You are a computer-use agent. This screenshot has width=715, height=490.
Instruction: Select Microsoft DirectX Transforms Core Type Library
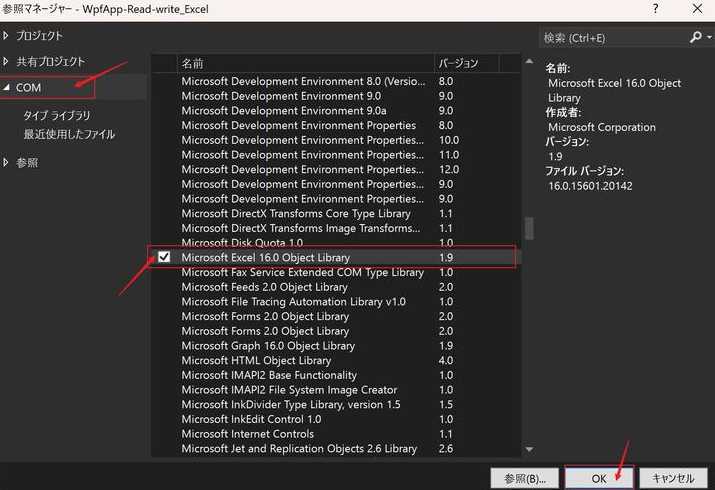[335, 213]
